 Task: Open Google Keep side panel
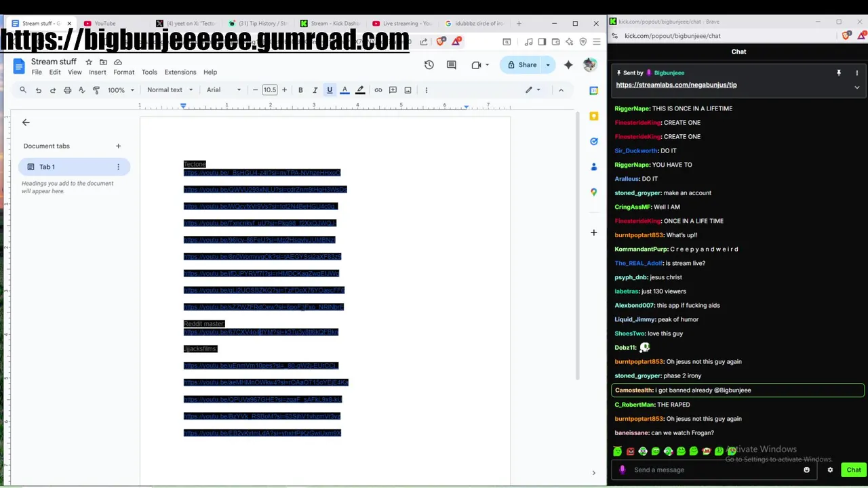(593, 117)
